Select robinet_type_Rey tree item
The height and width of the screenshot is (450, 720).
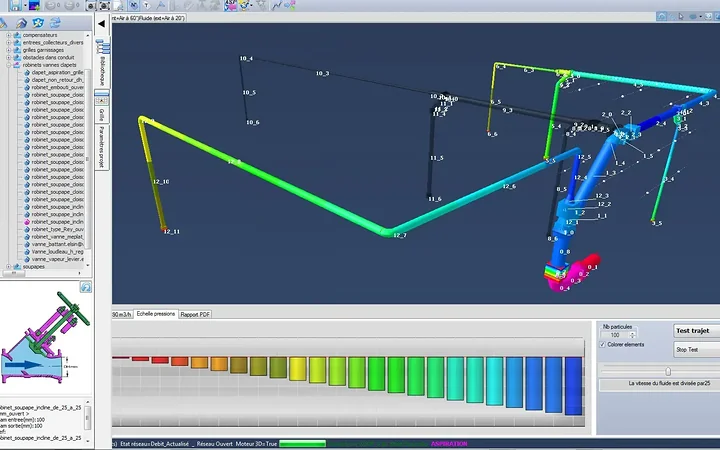pyautogui.click(x=57, y=229)
